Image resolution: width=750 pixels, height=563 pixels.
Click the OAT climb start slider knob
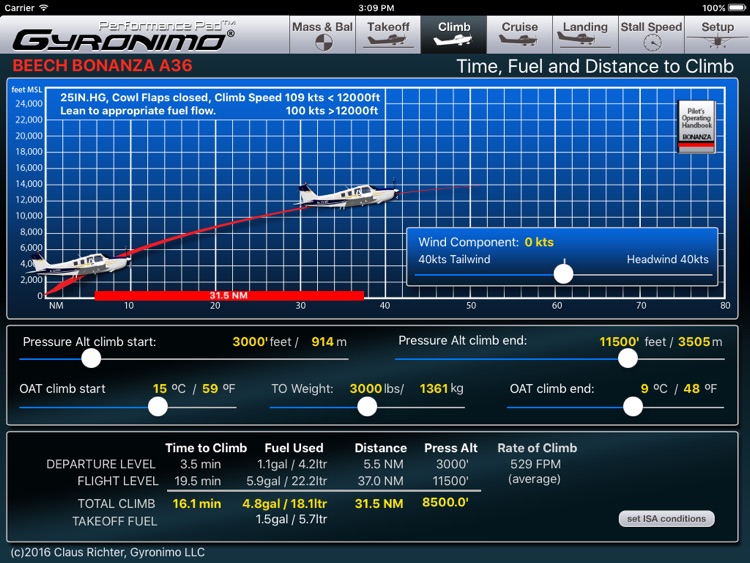[x=157, y=407]
